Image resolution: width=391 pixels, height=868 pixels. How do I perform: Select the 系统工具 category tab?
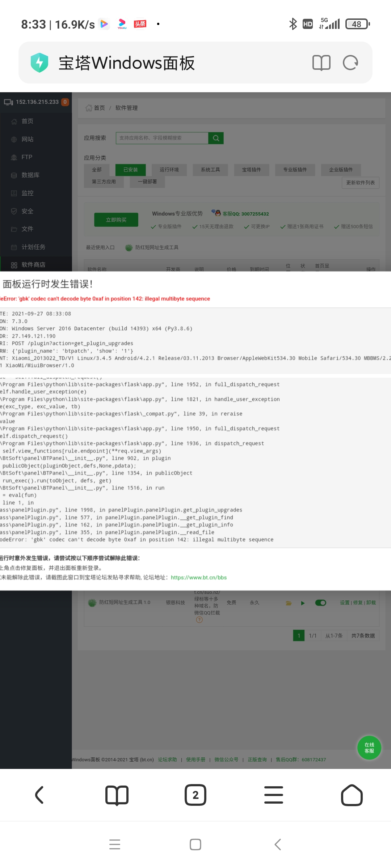pos(210,170)
